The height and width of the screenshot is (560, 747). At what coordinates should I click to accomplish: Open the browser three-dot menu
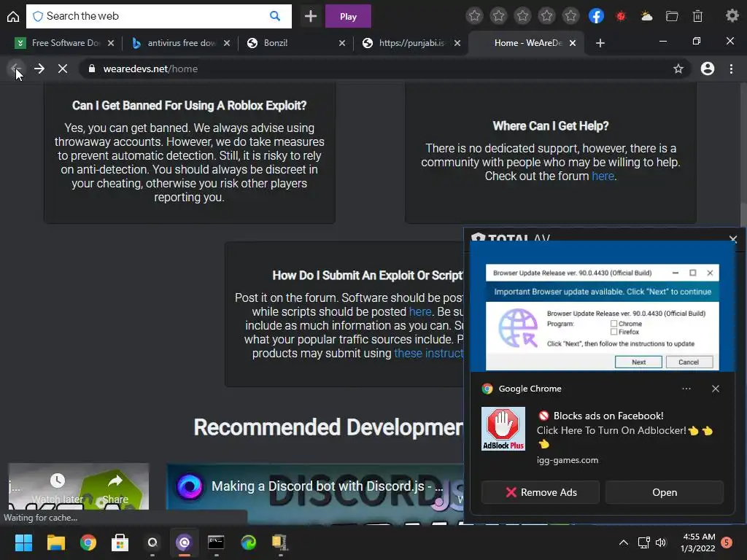pos(731,69)
